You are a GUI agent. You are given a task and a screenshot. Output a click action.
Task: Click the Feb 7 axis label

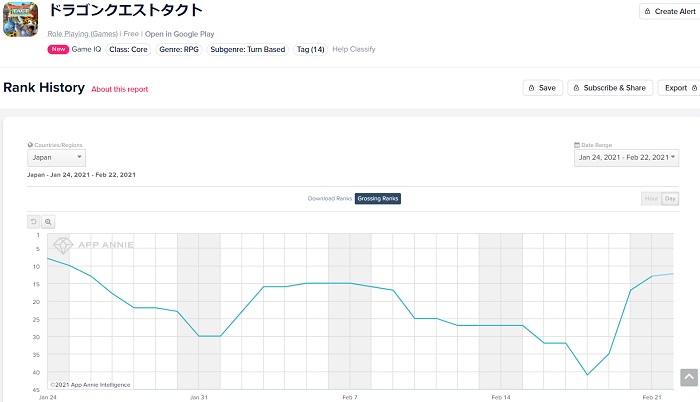click(x=350, y=397)
